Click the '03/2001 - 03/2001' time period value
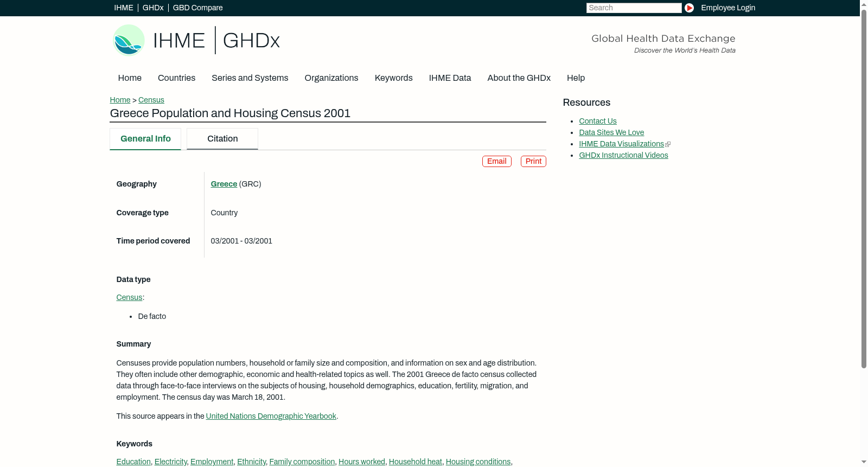868x467 pixels. point(241,241)
